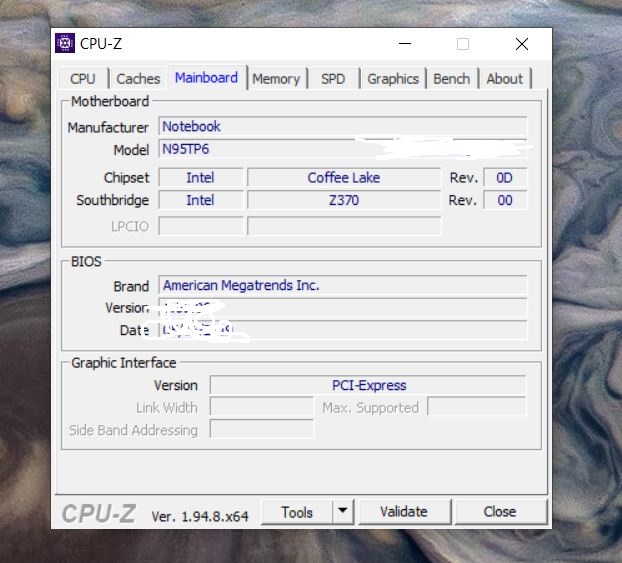Click the Close button at bottom
Image resolution: width=622 pixels, height=563 pixels.
(500, 512)
